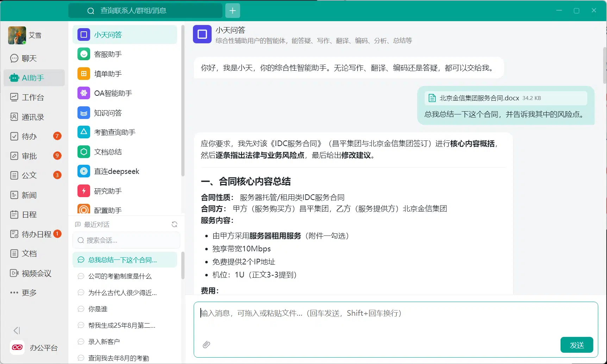This screenshot has height=364, width=607.
Task: Click the 待办 badge showing 7
Action: point(57,136)
